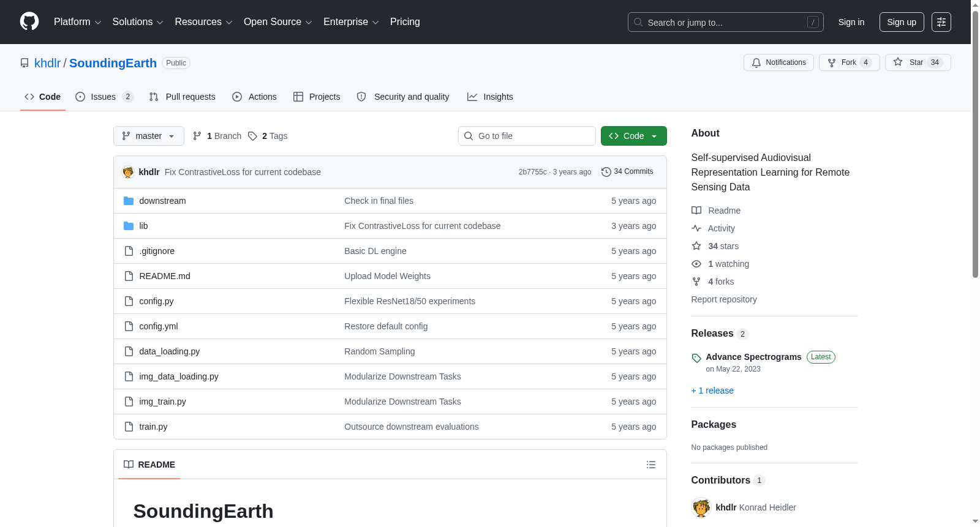980x527 pixels.
Task: Click the Search or jump to field
Action: pos(726,22)
